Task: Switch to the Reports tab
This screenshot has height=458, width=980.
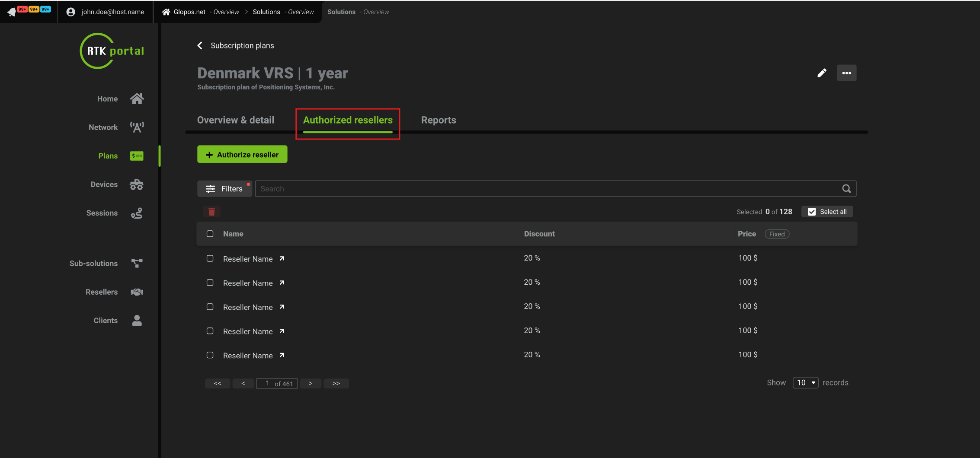Action: (439, 120)
